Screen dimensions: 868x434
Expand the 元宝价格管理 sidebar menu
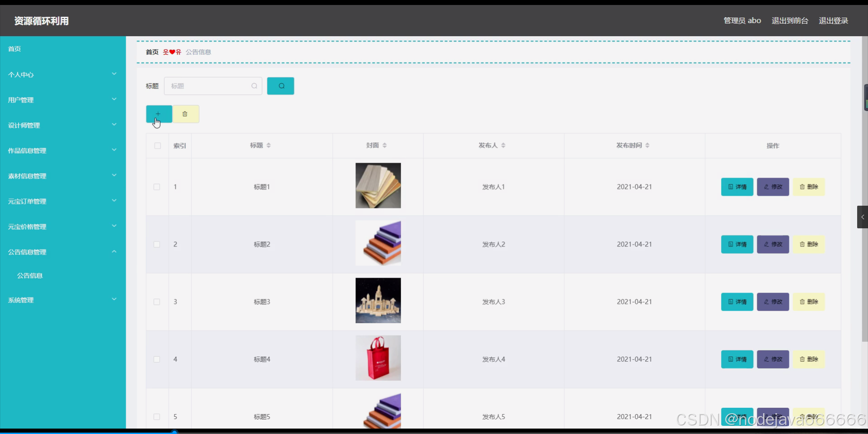(x=63, y=226)
